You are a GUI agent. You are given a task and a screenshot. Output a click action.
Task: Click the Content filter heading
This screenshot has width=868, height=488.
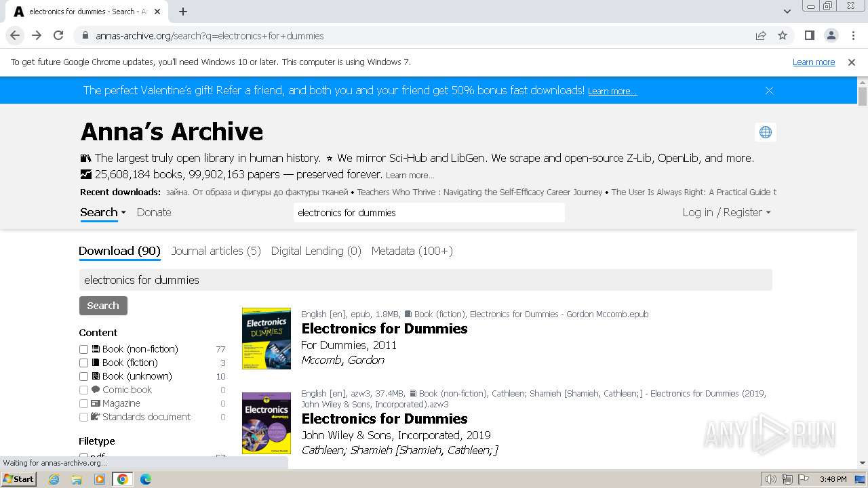98,333
